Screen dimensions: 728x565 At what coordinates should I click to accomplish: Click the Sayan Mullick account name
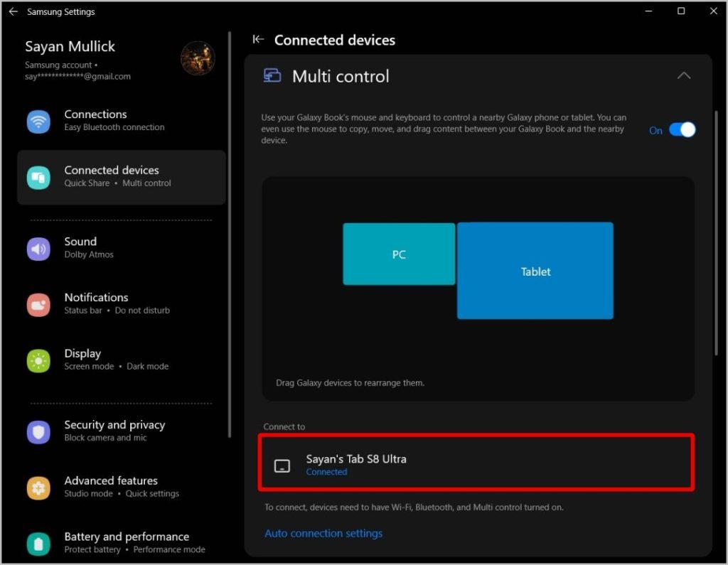pyautogui.click(x=70, y=46)
